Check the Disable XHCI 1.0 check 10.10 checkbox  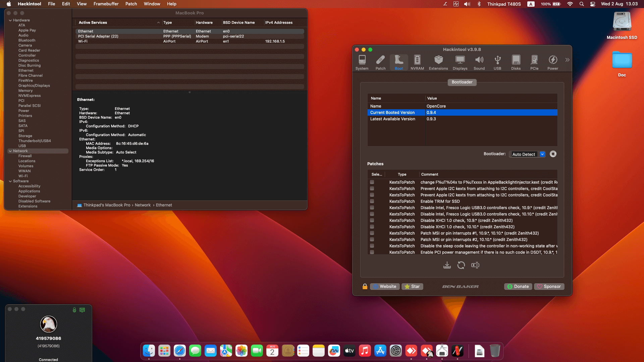372,227
